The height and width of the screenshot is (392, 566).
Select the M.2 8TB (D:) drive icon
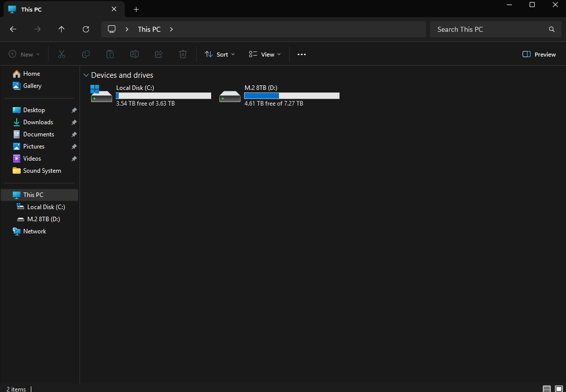(x=230, y=96)
